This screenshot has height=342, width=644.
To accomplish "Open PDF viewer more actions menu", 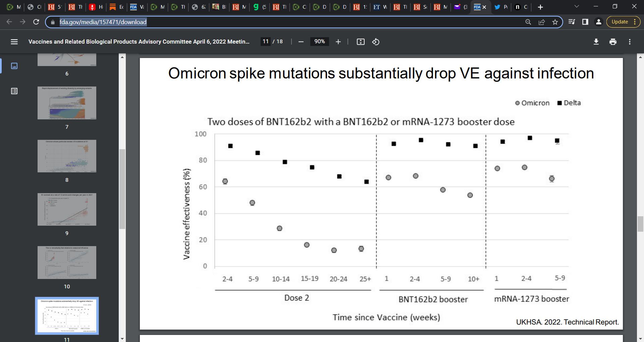I will (630, 42).
